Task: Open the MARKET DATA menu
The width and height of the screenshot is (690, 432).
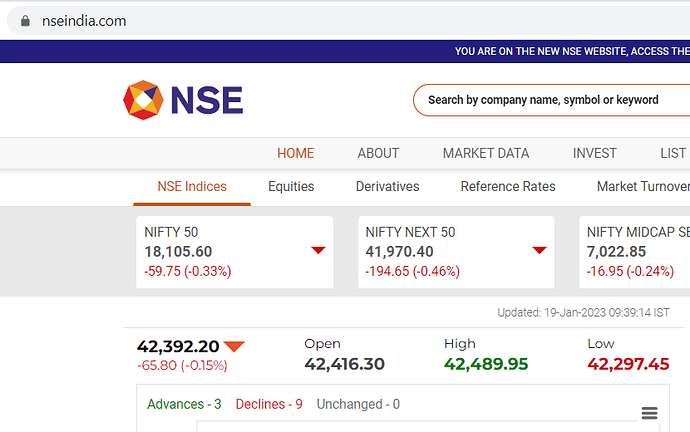Action: [x=486, y=153]
